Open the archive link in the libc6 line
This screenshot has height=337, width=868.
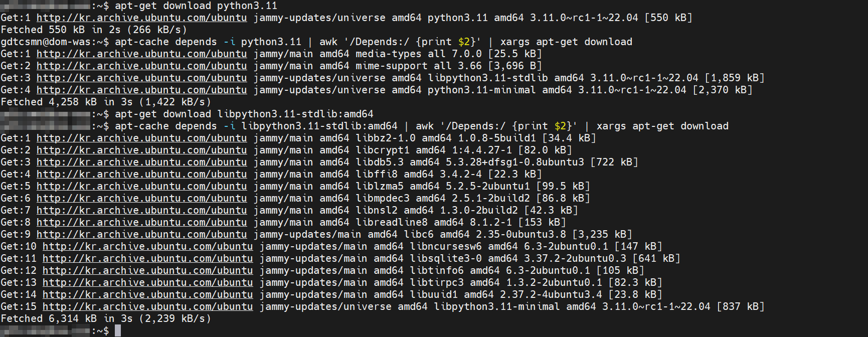tap(142, 234)
